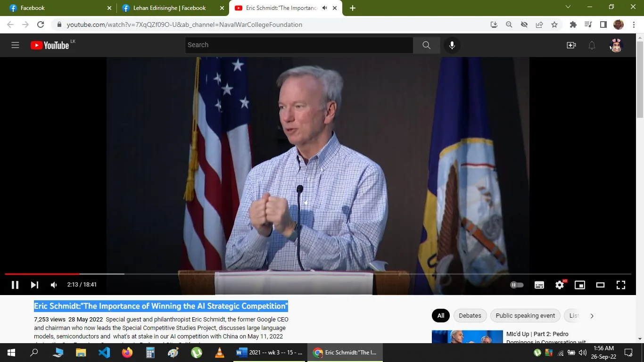Pause the video playback
Screen dimensions: 644x362
click(15, 285)
